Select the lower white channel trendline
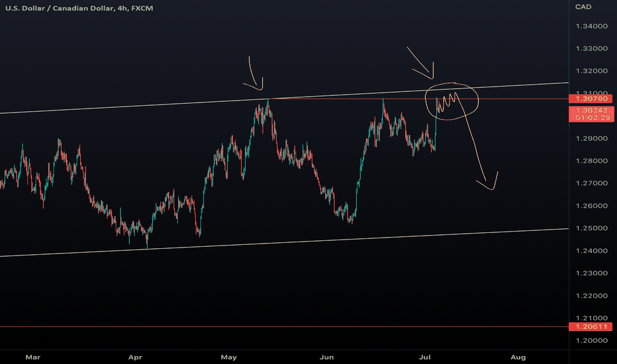The height and width of the screenshot is (364, 617). pyautogui.click(x=284, y=242)
